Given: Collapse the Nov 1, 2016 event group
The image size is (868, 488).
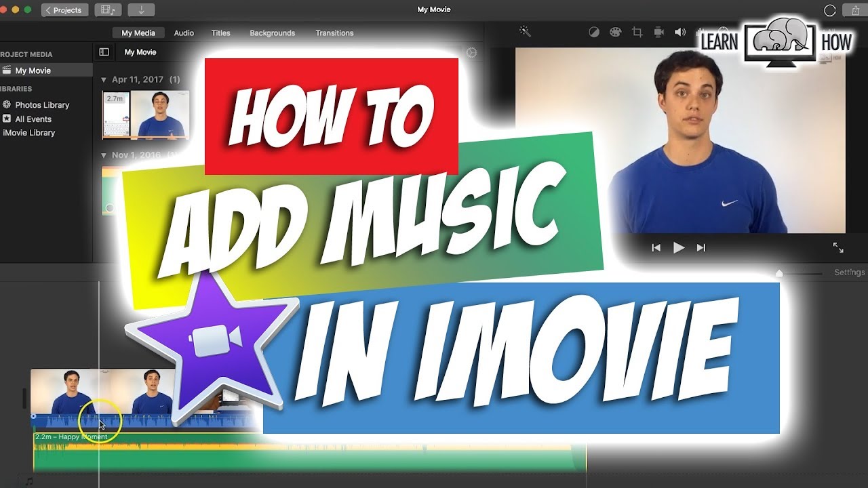Looking at the screenshot, I should pos(104,155).
